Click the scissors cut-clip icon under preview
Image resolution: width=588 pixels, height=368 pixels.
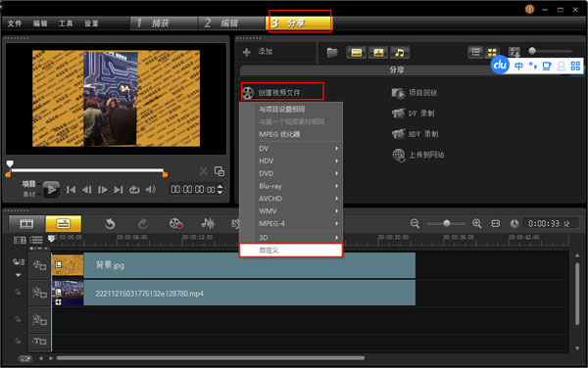coord(203,171)
